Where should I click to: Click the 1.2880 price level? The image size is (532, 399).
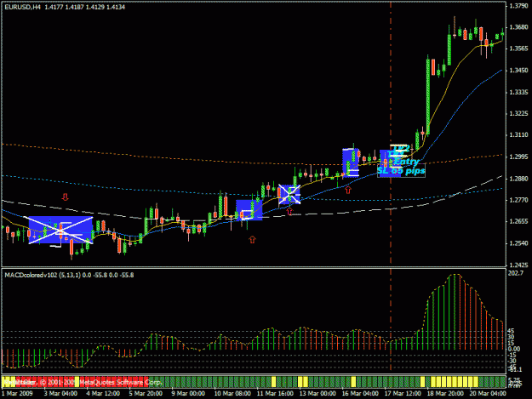pyautogui.click(x=518, y=179)
